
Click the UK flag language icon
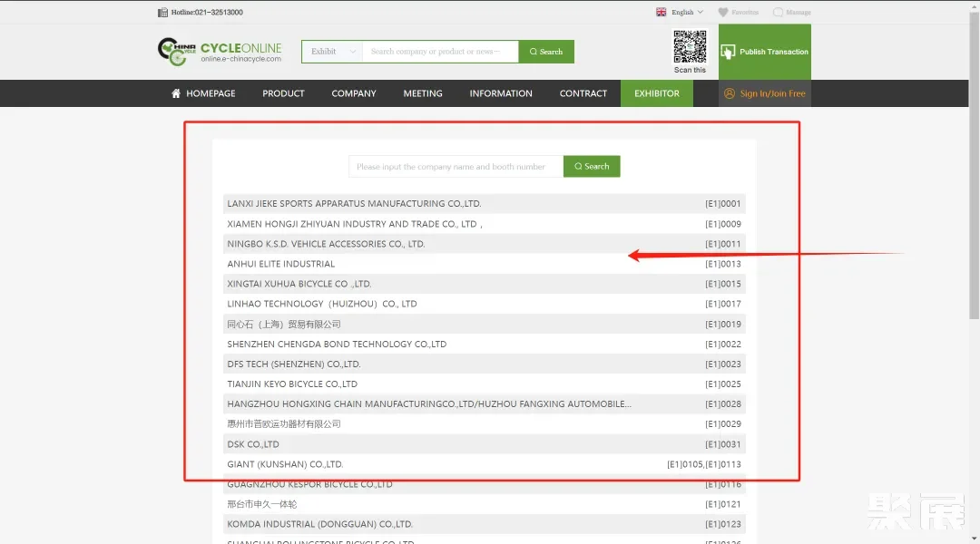(661, 13)
